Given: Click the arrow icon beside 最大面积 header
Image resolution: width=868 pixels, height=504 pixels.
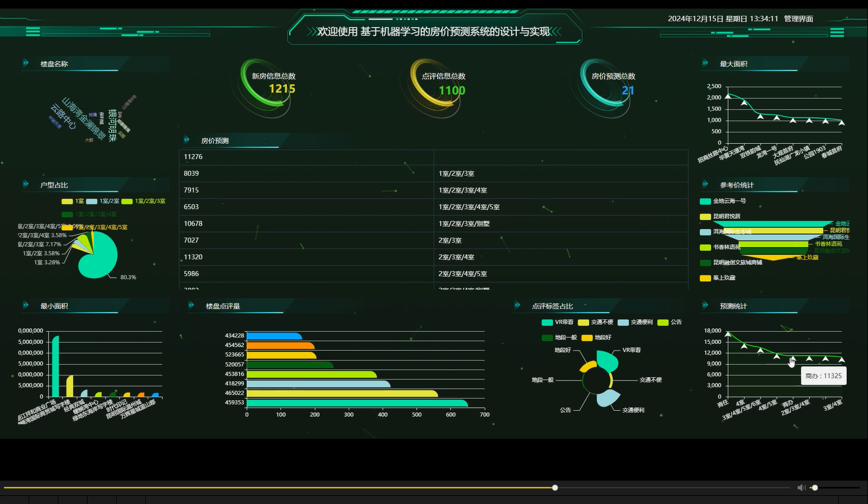Looking at the screenshot, I should 705,64.
